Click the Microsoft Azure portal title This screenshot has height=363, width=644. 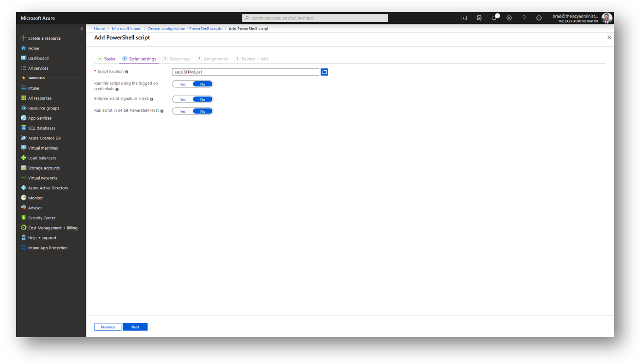(x=38, y=18)
